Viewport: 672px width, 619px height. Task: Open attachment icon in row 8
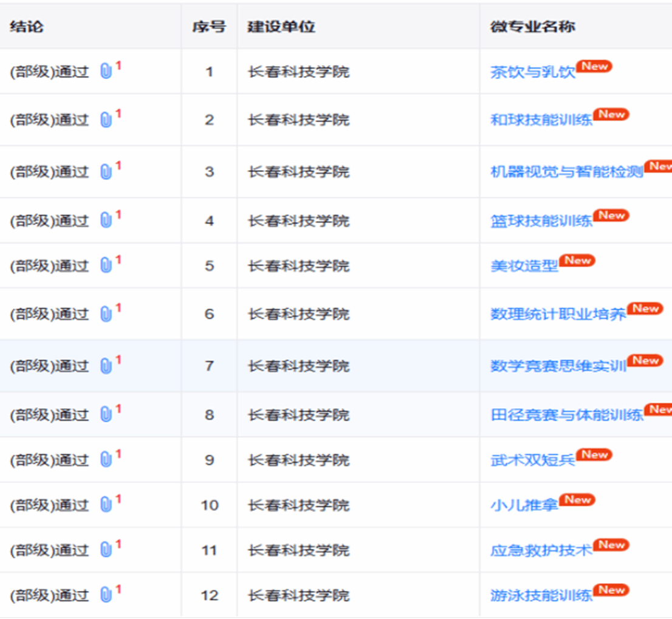point(106,415)
